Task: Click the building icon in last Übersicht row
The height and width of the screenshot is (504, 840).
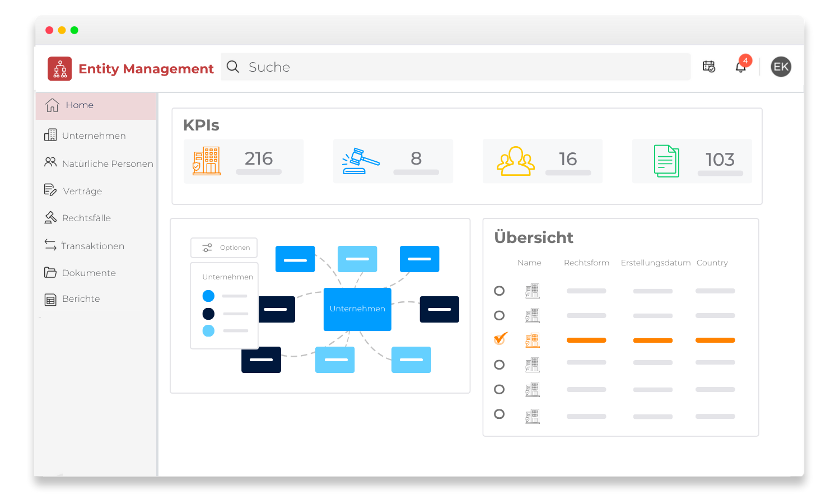Action: coord(533,416)
